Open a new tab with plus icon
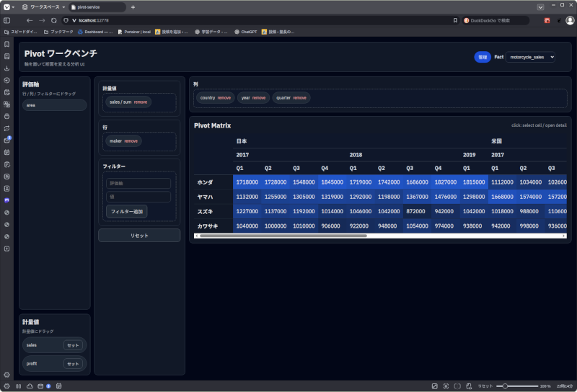The height and width of the screenshot is (392, 577). [x=133, y=6]
